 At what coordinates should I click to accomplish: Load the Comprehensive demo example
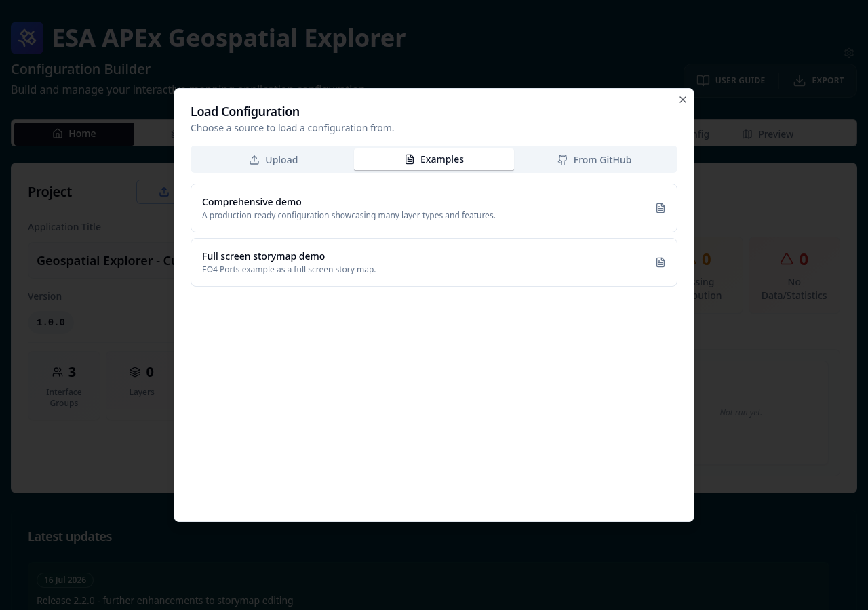[434, 208]
